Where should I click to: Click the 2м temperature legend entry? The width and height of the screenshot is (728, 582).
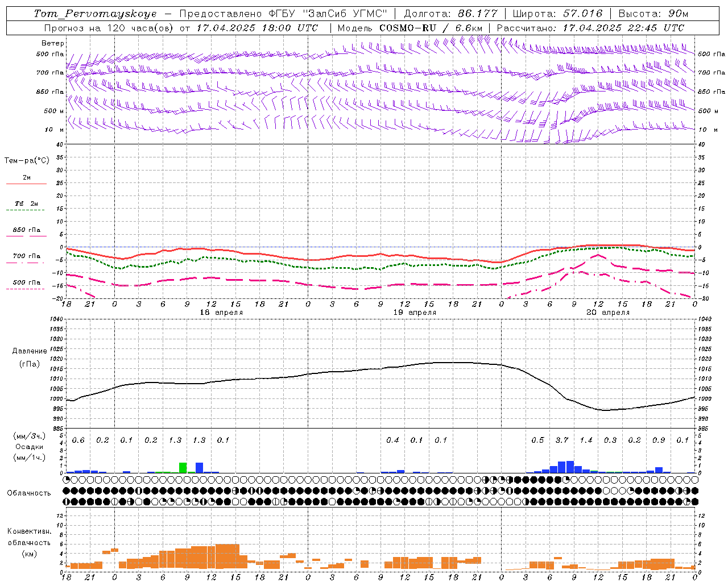(27, 178)
